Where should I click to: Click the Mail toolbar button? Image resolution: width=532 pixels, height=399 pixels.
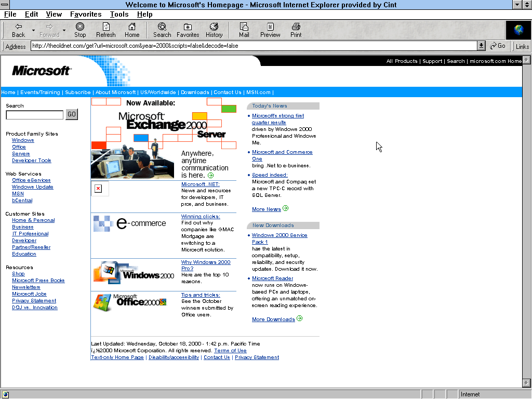(244, 30)
